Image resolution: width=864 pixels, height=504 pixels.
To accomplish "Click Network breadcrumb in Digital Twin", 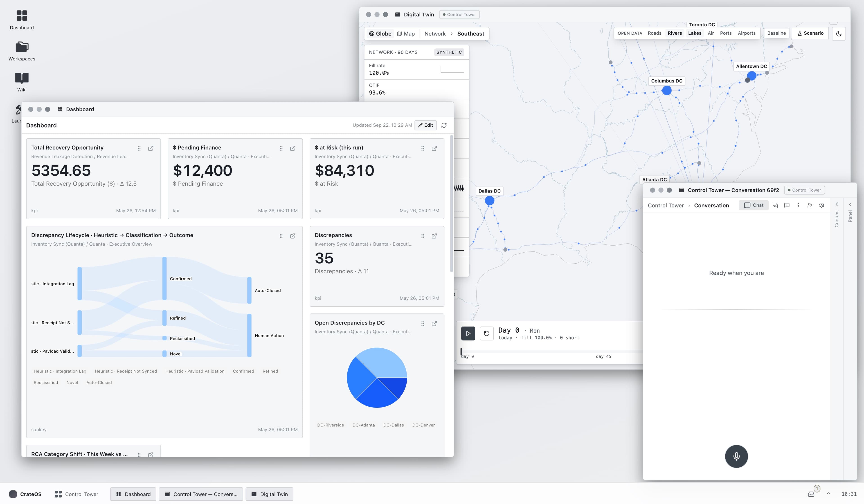I will [x=435, y=34].
